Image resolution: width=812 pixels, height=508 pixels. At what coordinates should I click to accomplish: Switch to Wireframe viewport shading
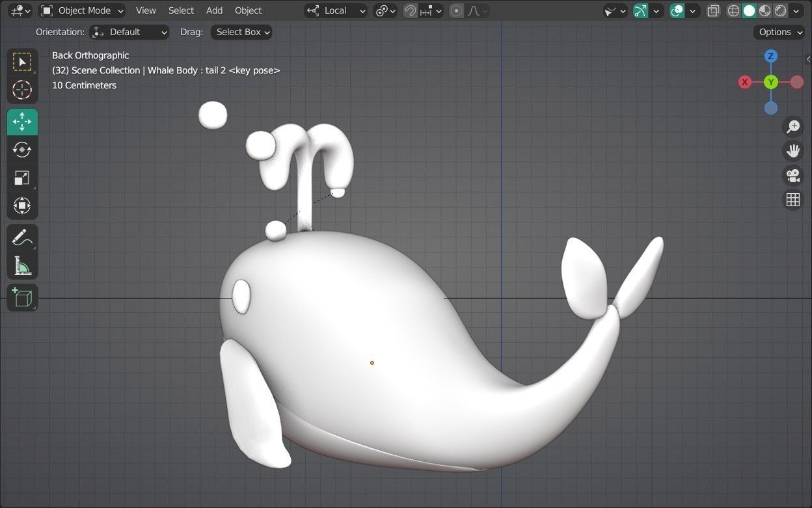[733, 10]
